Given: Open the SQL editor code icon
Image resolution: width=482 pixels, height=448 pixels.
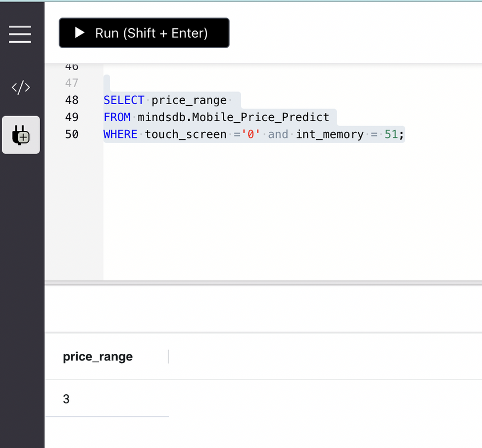Looking at the screenshot, I should click(x=21, y=88).
